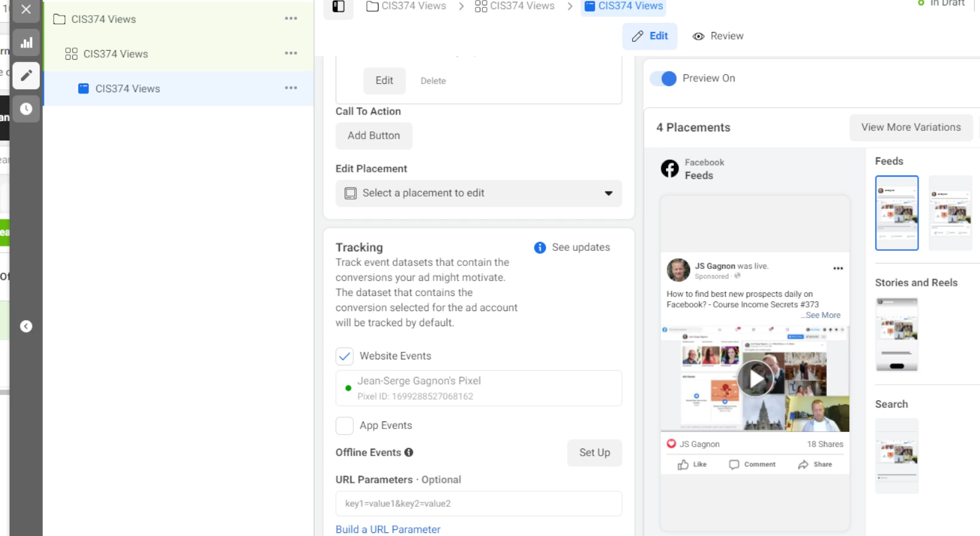
Task: Open options menu for CIS374 Views campaign folder
Action: (291, 19)
